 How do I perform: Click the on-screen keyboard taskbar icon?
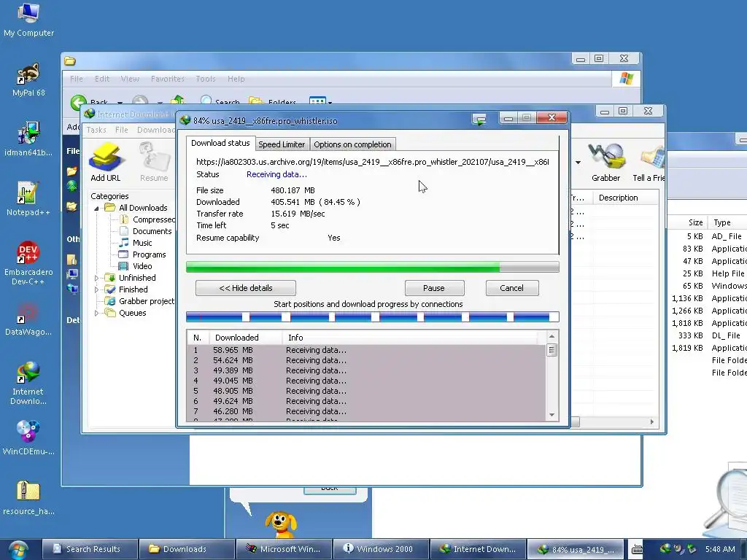637,550
